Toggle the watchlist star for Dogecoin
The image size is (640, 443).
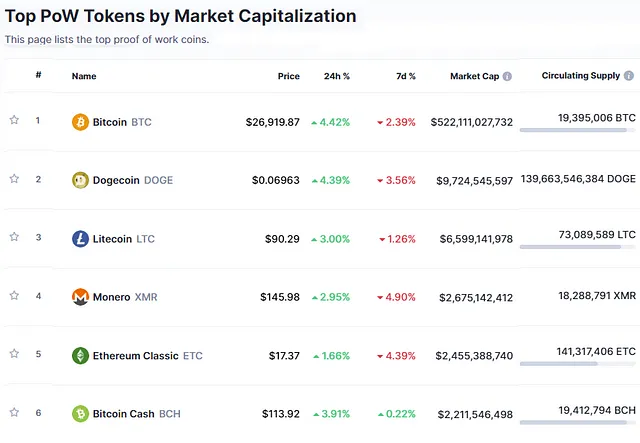click(x=14, y=178)
